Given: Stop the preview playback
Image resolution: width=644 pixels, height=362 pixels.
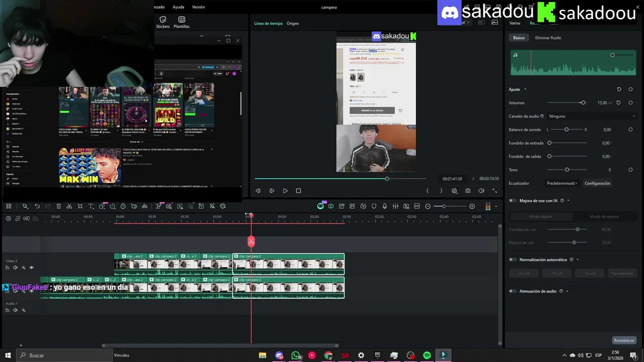Looking at the screenshot, I should [x=298, y=191].
